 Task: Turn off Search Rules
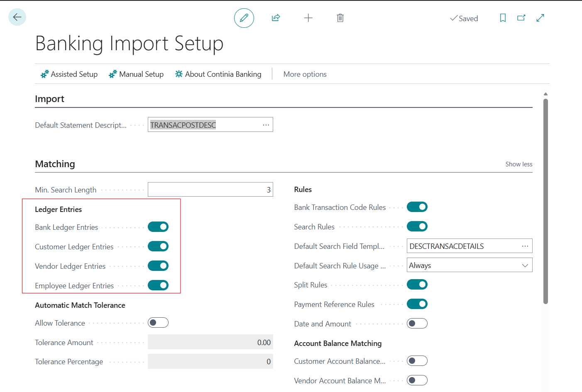coord(417,226)
